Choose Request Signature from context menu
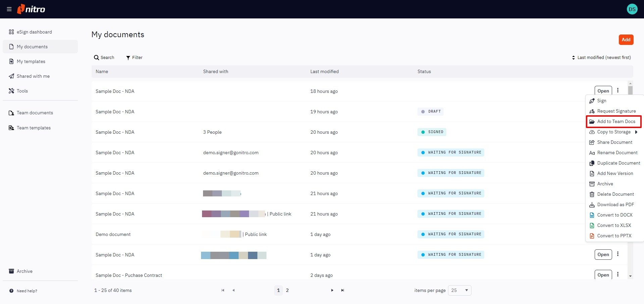 [x=616, y=111]
